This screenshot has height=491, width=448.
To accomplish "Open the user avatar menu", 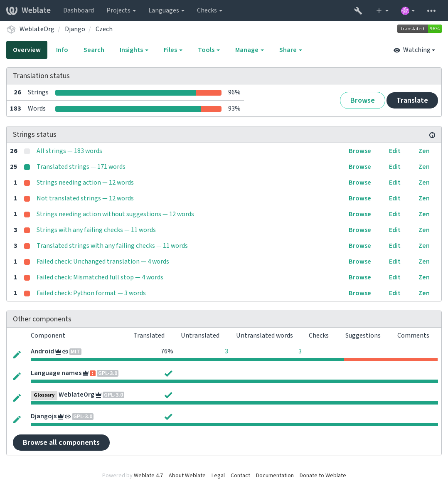I will (408, 11).
